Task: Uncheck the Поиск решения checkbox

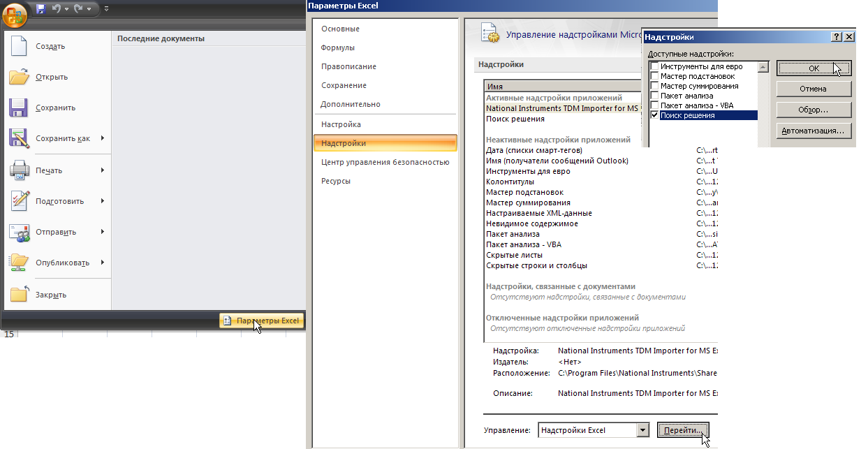Action: [x=654, y=115]
